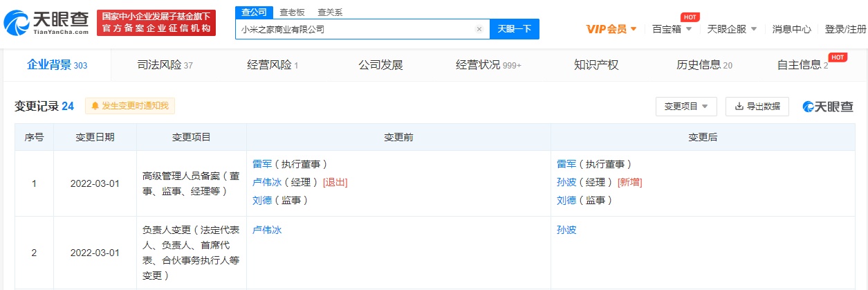Open the 经营风险 1 tab
Viewport: 868px width, 290px height.
coord(273,65)
